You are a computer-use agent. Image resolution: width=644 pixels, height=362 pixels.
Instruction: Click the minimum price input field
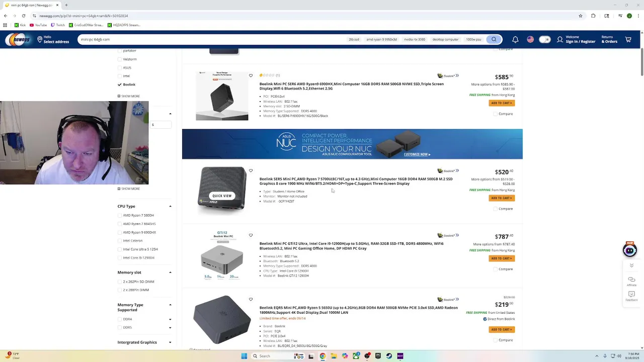[x=160, y=125]
